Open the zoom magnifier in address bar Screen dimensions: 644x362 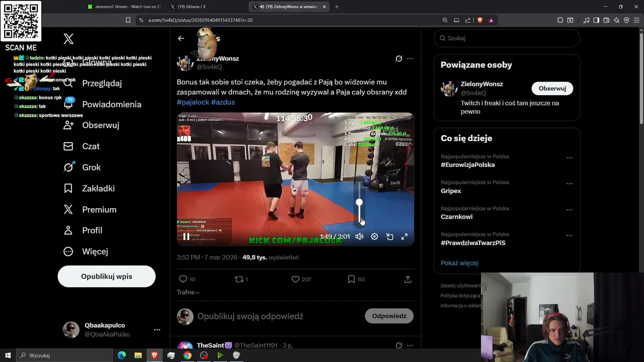coord(445,20)
